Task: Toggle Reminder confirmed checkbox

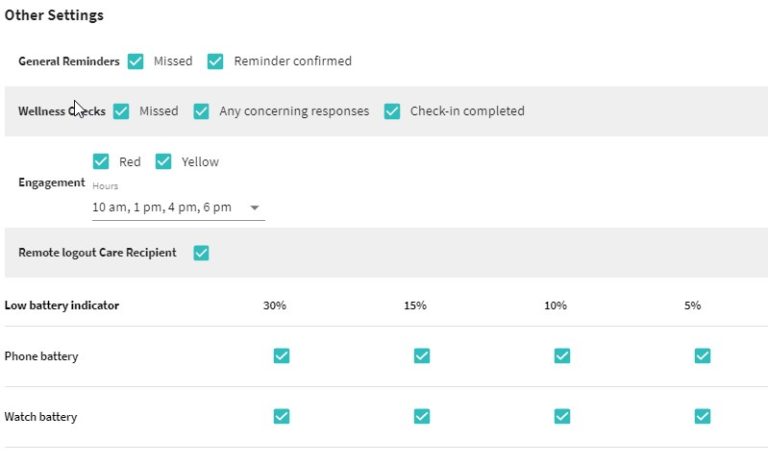Action: [x=216, y=61]
